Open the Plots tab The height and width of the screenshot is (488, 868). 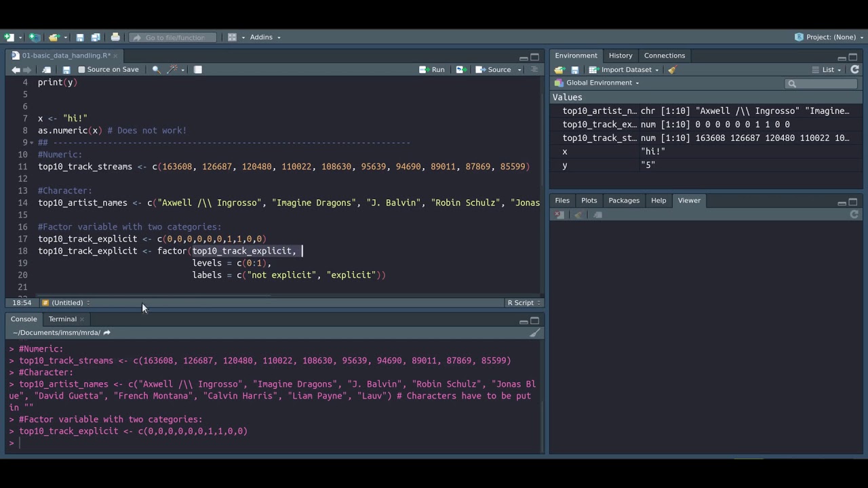point(589,201)
